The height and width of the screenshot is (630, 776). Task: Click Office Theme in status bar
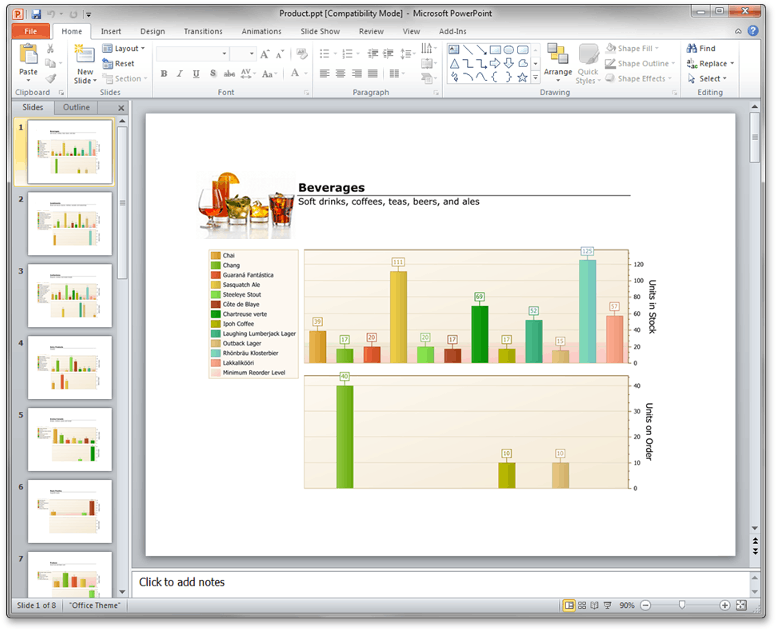95,605
